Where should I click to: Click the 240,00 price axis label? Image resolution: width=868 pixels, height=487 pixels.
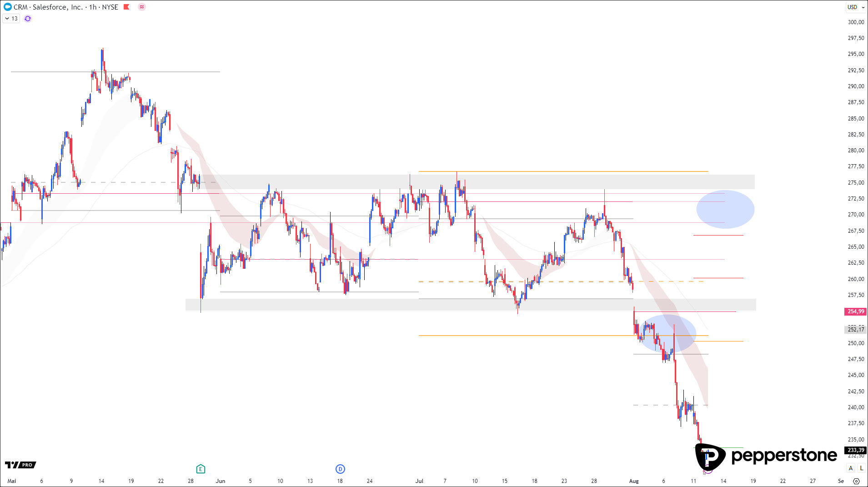coord(856,407)
